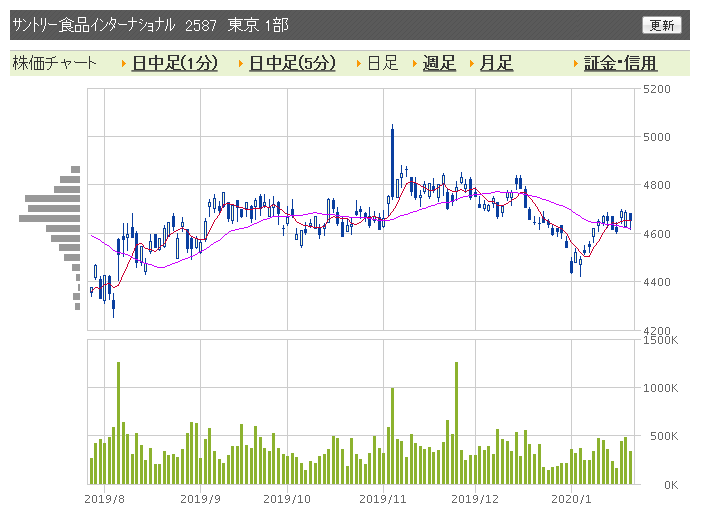Click the 東京 1部 market label
This screenshot has width=701, height=520.
pyautogui.click(x=258, y=25)
